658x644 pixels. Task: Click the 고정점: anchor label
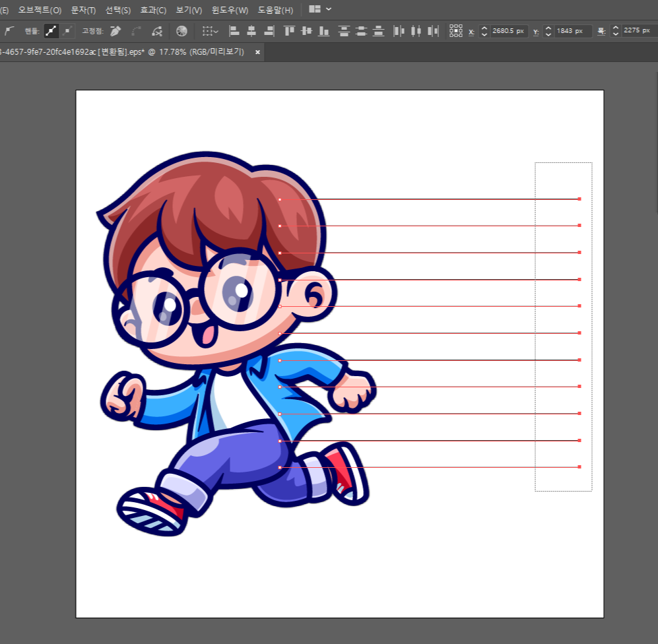pos(92,31)
